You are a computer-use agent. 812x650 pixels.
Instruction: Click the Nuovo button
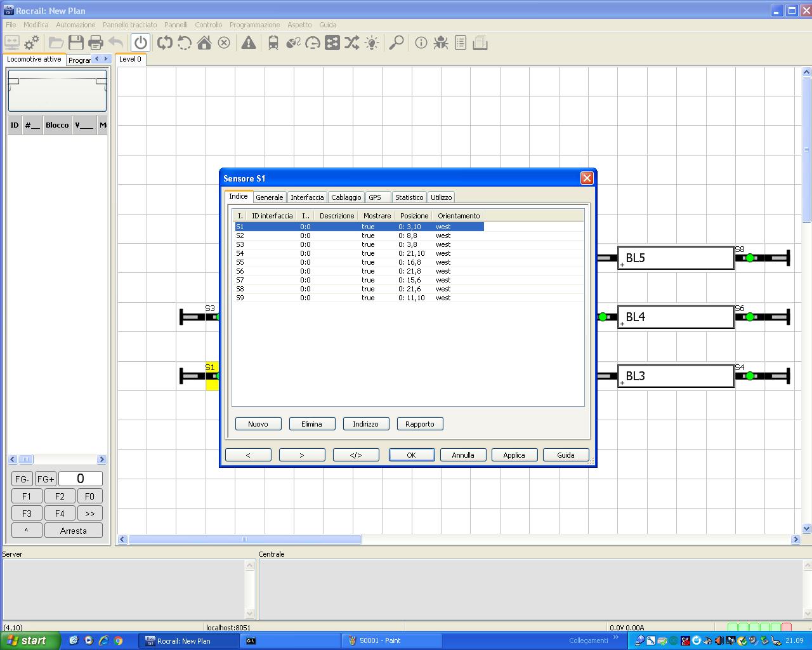pyautogui.click(x=258, y=424)
